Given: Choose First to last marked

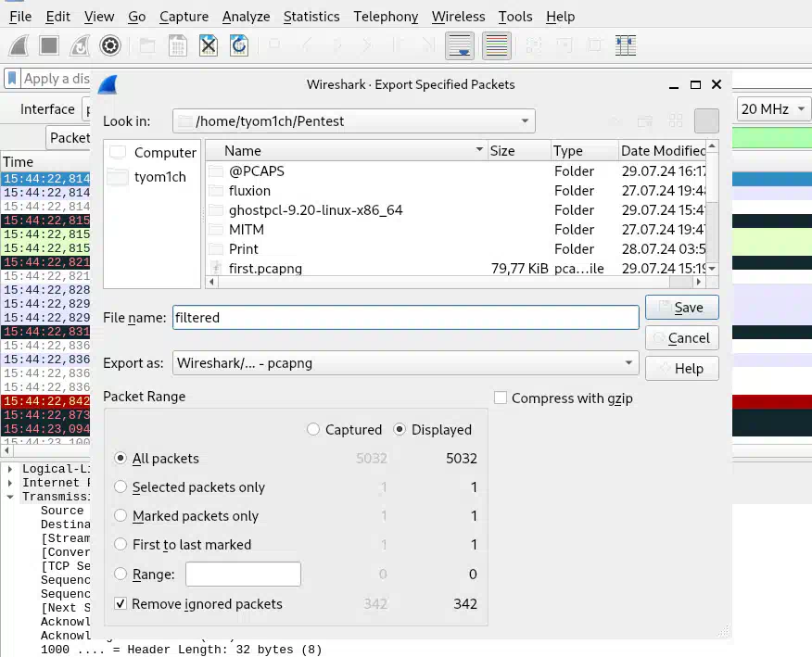Looking at the screenshot, I should 121,545.
